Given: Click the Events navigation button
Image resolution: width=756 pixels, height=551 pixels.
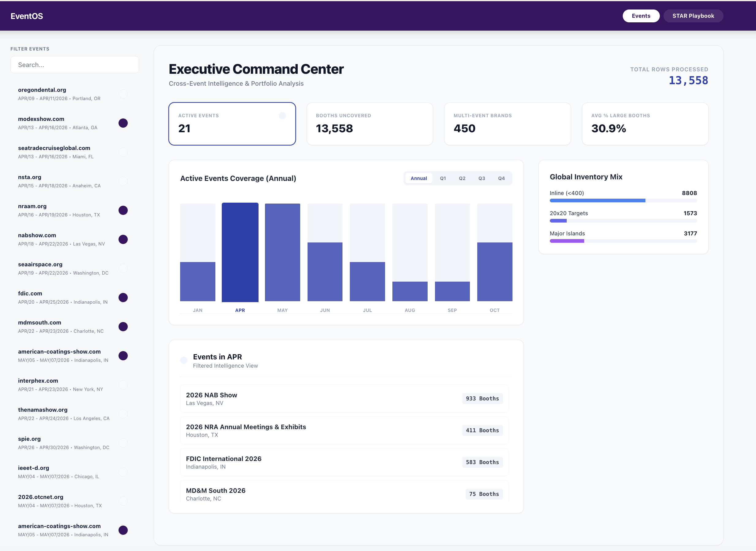Looking at the screenshot, I should (641, 16).
